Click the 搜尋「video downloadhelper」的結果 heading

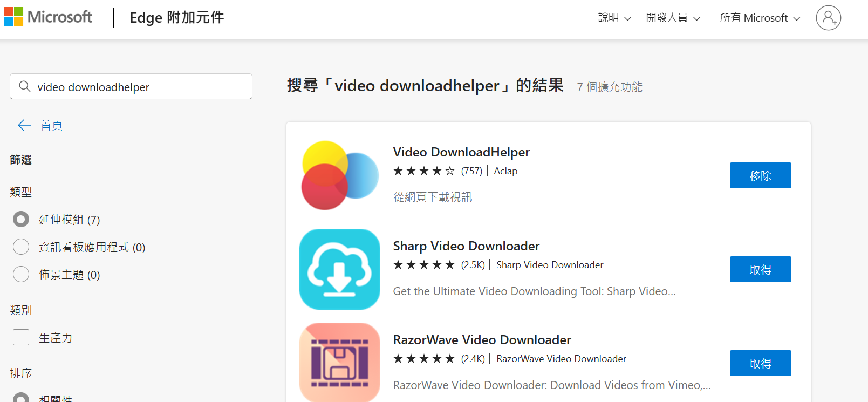(x=425, y=85)
